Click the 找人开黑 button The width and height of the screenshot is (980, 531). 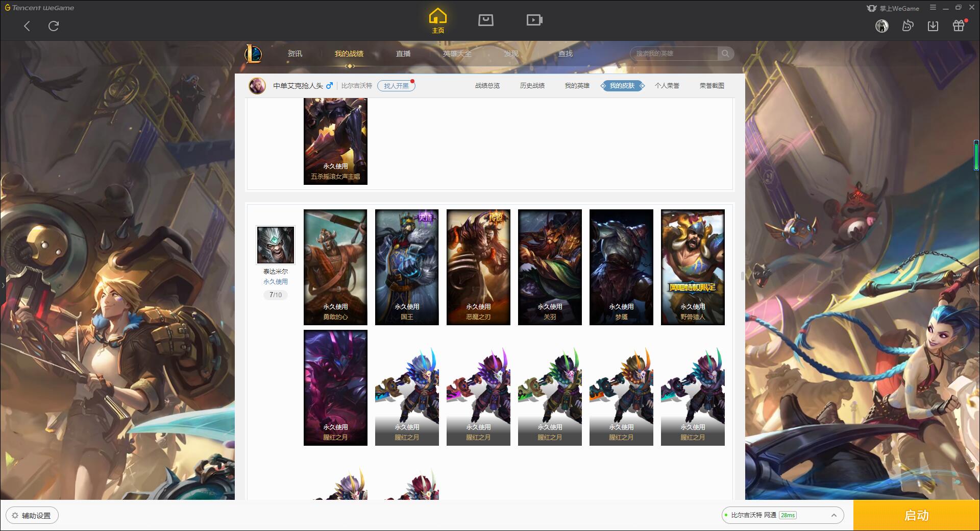(x=396, y=86)
